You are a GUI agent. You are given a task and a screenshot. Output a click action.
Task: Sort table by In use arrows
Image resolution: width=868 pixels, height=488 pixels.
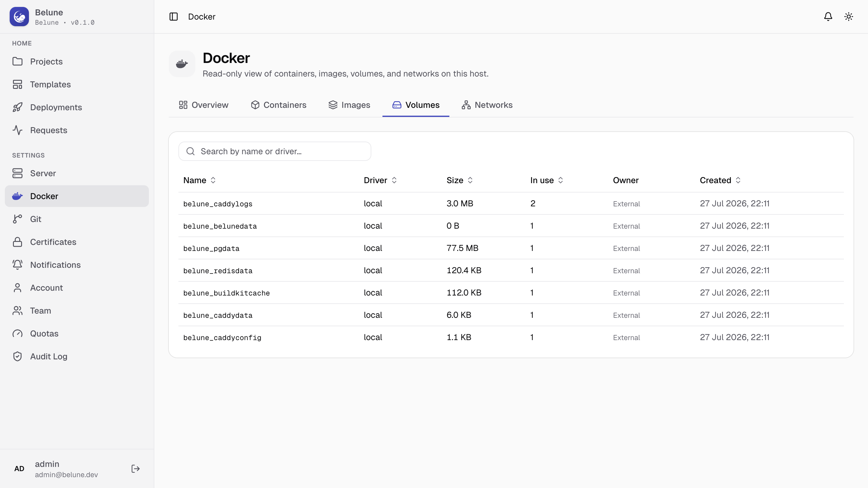tap(561, 180)
